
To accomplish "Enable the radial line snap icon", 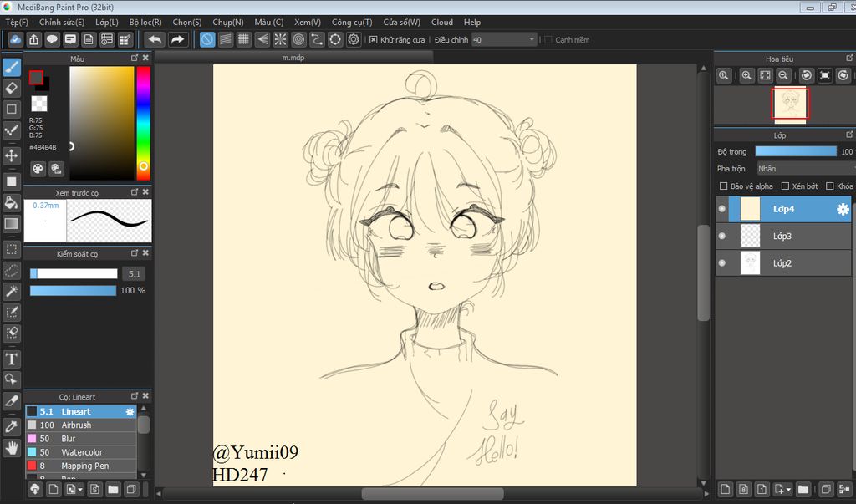I will [280, 39].
